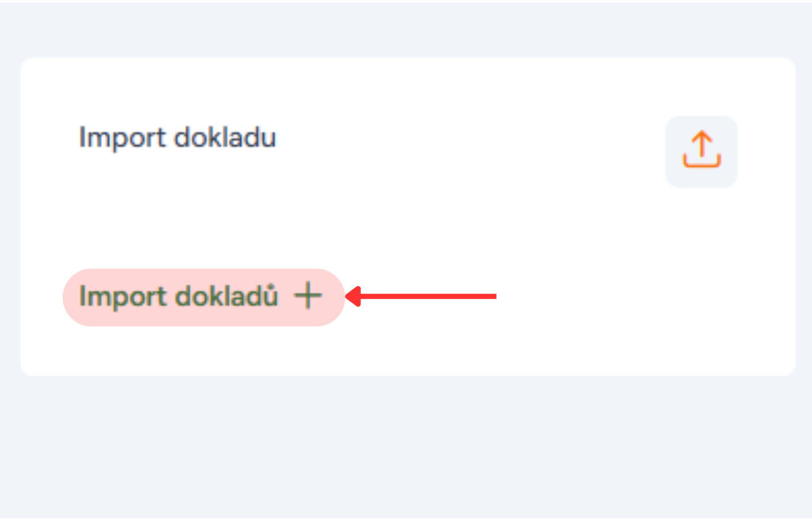The height and width of the screenshot is (523, 812).
Task: Select the white Import dokladu card
Action: click(x=408, y=217)
